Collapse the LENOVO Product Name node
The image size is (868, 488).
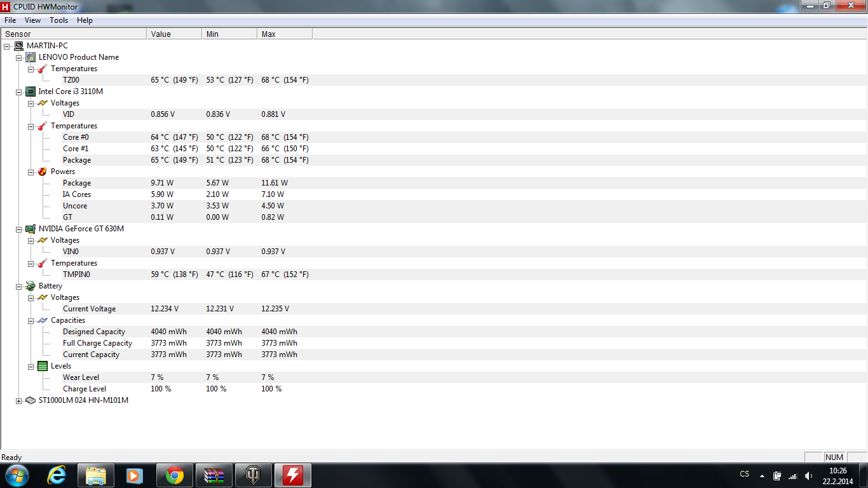click(x=18, y=57)
